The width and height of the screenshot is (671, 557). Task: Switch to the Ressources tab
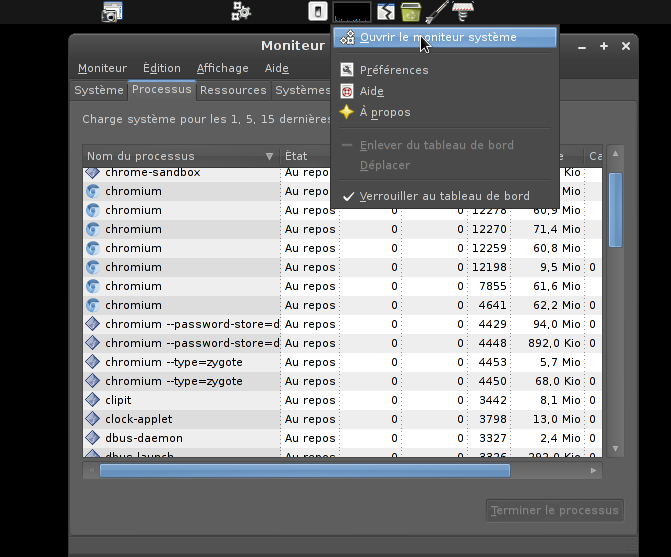tap(233, 90)
